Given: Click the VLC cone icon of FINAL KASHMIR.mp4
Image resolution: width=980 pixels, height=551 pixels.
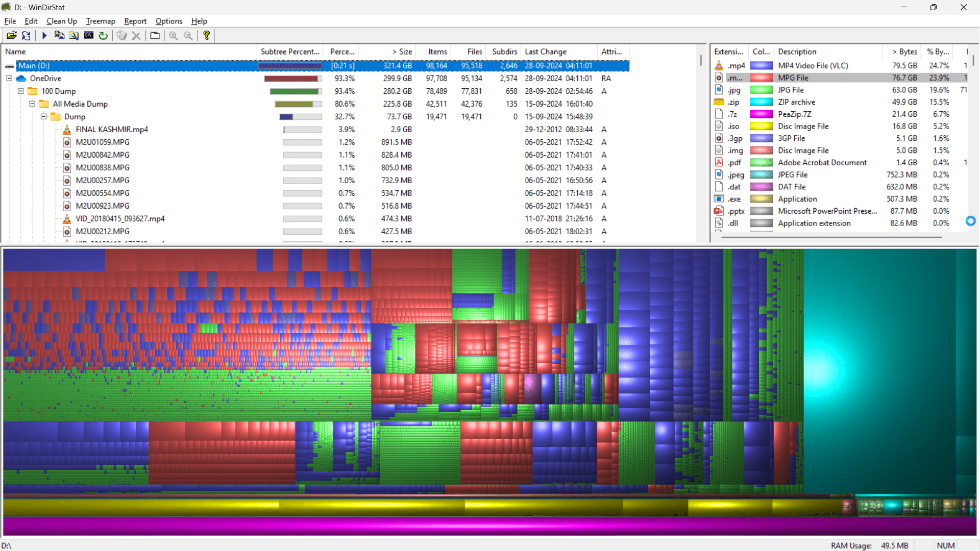Looking at the screenshot, I should 67,129.
